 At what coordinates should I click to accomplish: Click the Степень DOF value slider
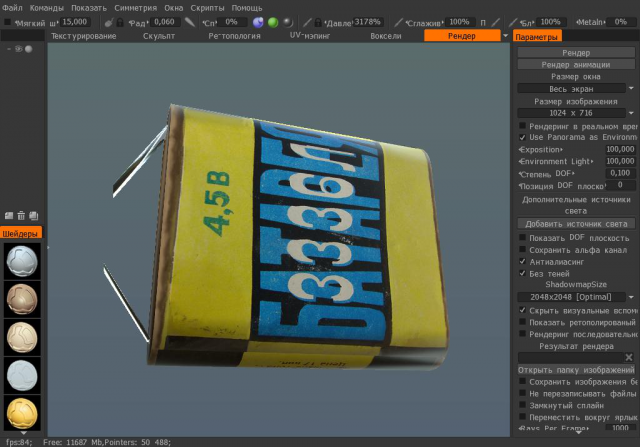coord(620,173)
